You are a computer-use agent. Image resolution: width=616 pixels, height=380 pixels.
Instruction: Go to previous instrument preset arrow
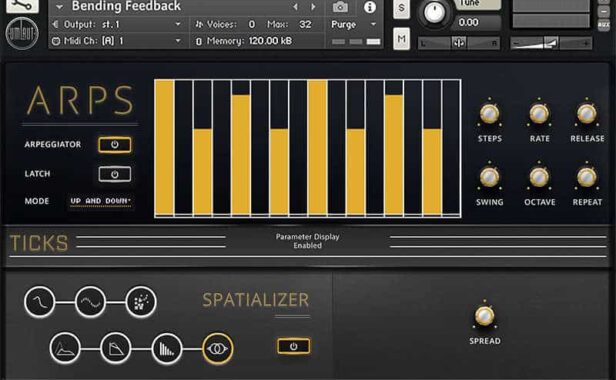pos(295,7)
